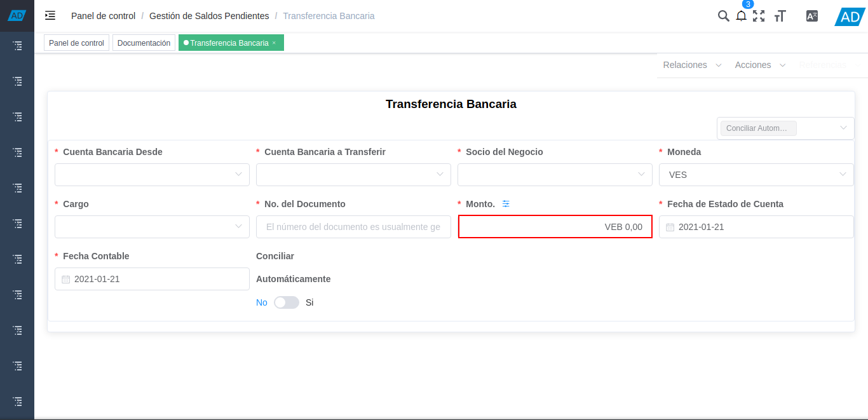Switch to the Documentación tab
This screenshot has height=420, width=868.
144,43
